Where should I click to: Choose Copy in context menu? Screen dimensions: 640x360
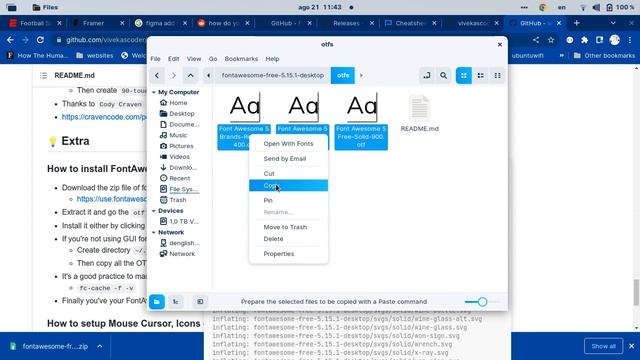pos(289,185)
